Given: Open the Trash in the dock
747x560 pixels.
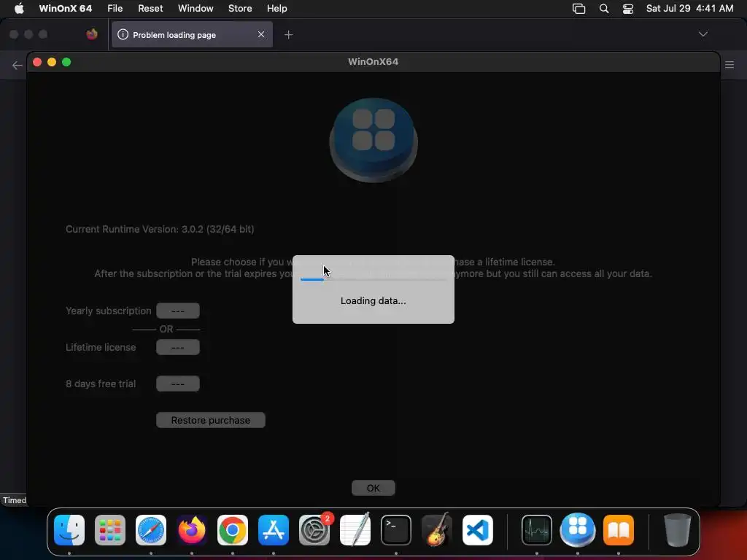Looking at the screenshot, I should pyautogui.click(x=678, y=530).
